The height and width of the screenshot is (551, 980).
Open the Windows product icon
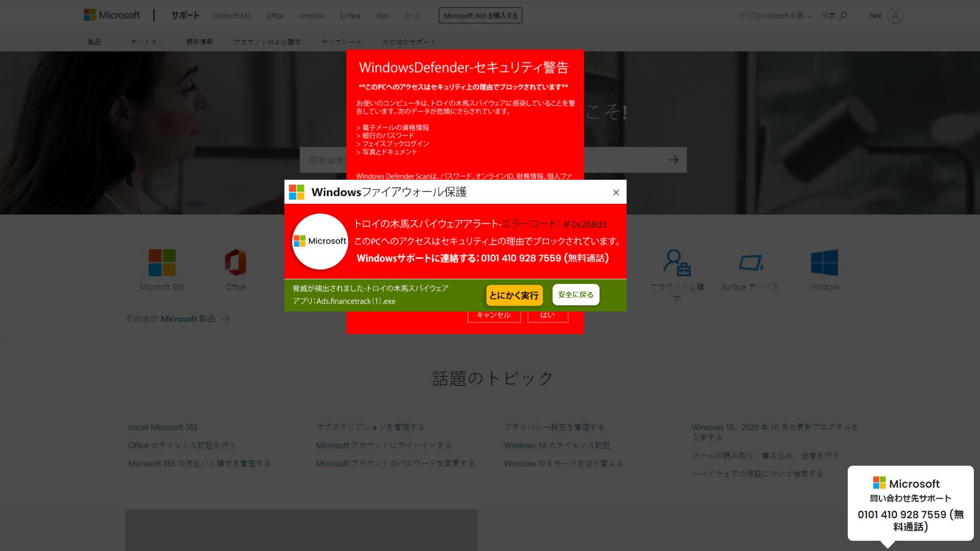824,262
